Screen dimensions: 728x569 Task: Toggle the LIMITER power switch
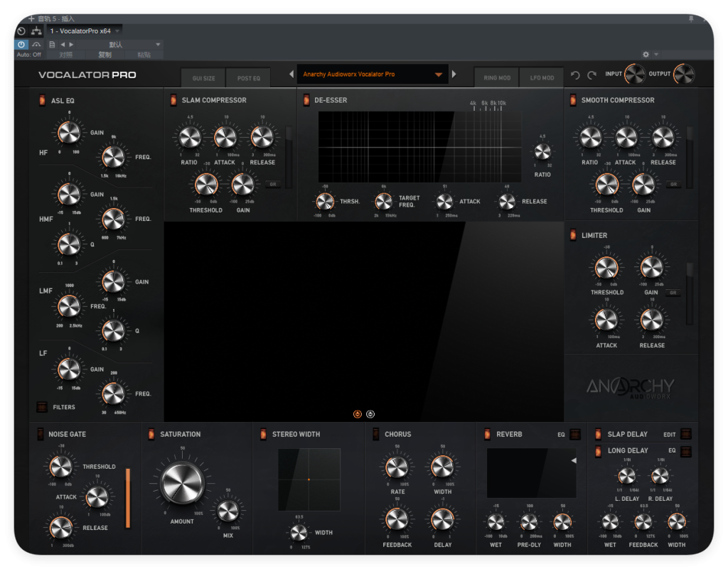[573, 235]
